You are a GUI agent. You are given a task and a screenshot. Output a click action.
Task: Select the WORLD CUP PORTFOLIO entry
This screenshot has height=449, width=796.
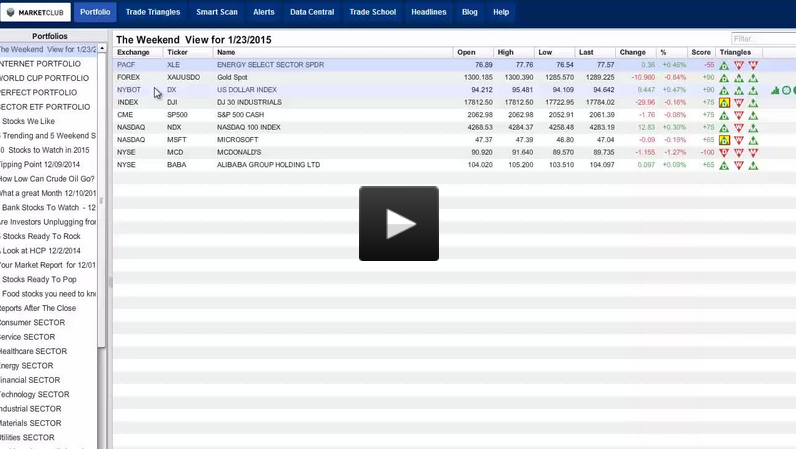[46, 78]
